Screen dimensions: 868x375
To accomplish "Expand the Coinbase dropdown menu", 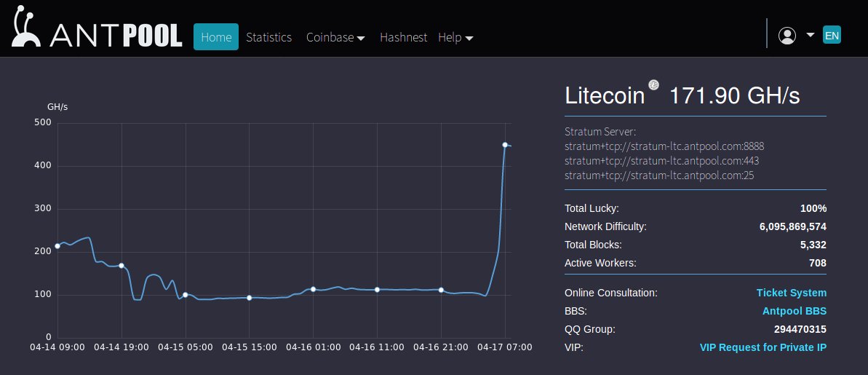I will tap(335, 37).
